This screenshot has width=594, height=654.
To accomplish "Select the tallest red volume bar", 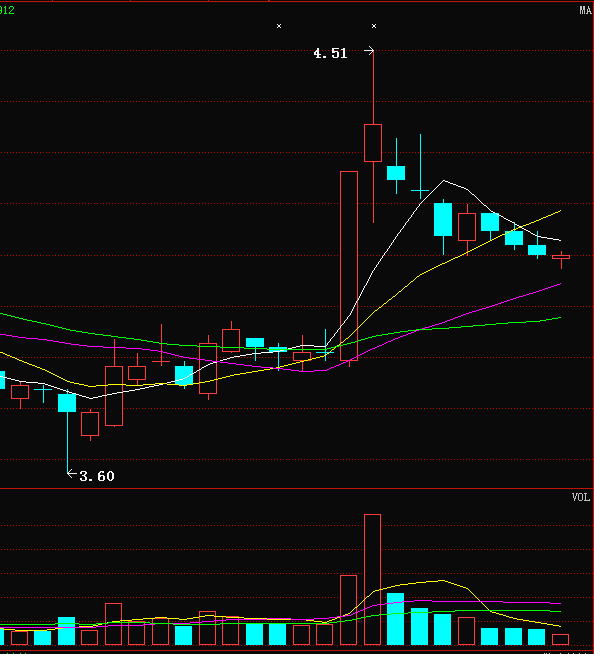I will [x=373, y=579].
